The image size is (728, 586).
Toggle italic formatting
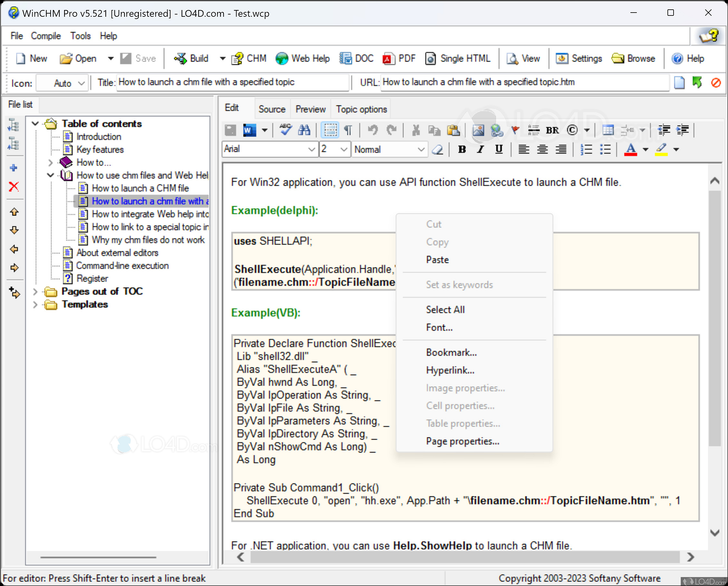pos(480,149)
